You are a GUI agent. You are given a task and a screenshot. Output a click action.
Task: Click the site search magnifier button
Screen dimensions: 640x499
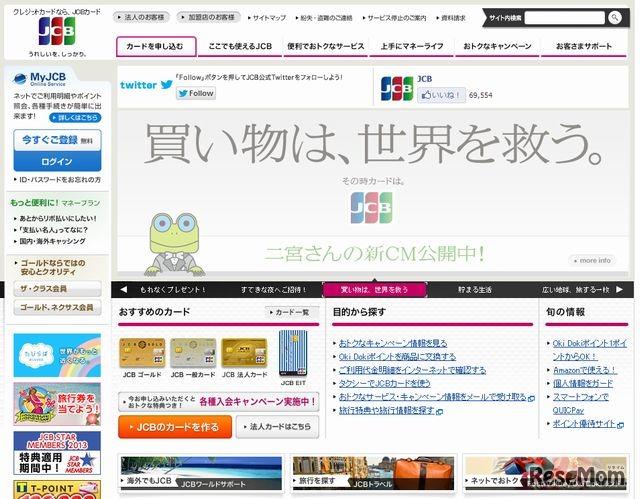click(614, 18)
